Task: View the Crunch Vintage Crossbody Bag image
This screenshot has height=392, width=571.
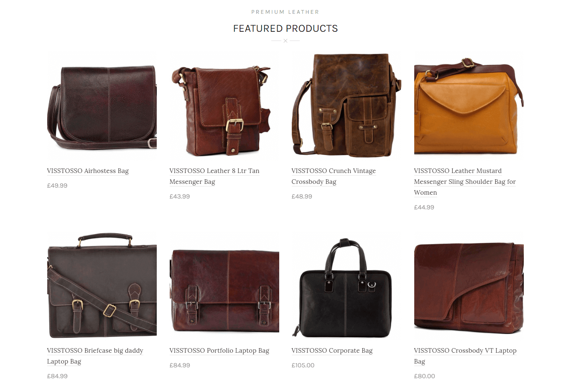Action: [347, 106]
